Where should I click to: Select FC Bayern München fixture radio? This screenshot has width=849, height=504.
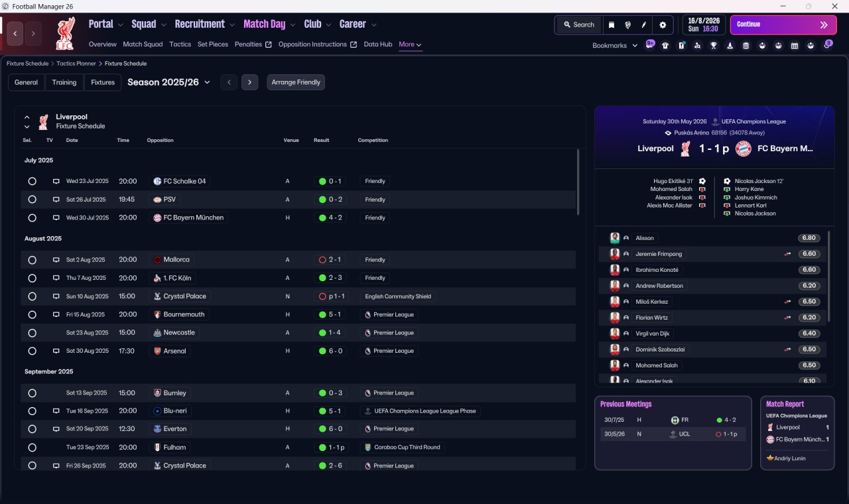pyautogui.click(x=32, y=218)
